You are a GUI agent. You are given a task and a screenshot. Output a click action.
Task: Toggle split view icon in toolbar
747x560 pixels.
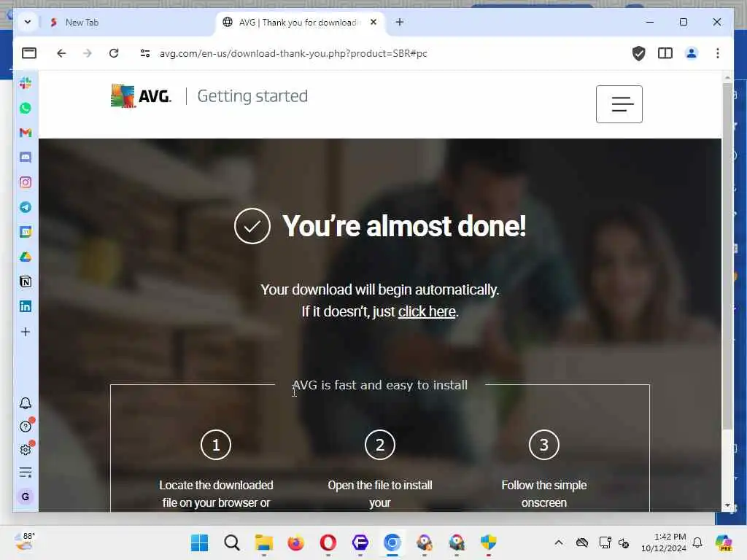click(665, 52)
